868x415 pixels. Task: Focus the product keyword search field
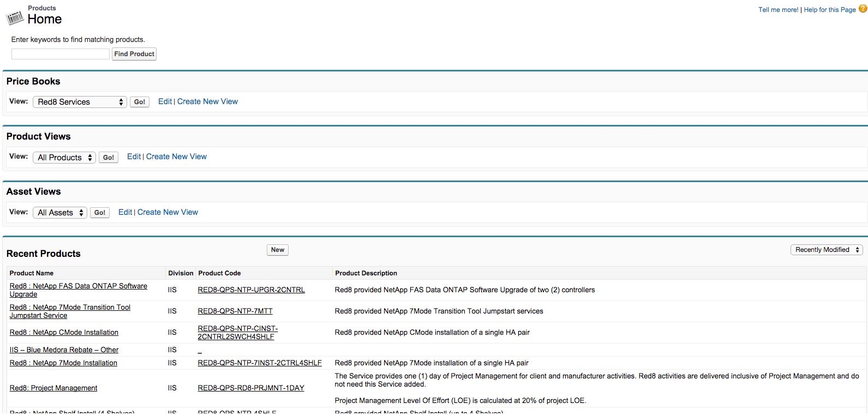click(x=61, y=54)
